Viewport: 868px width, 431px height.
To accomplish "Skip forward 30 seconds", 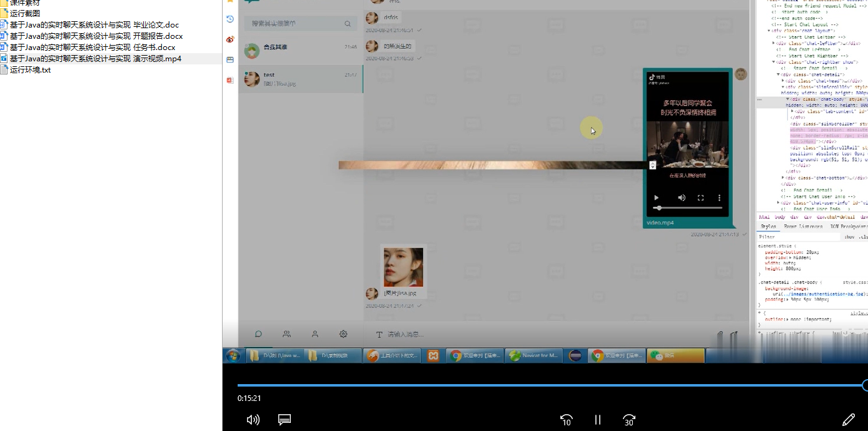I will (629, 420).
